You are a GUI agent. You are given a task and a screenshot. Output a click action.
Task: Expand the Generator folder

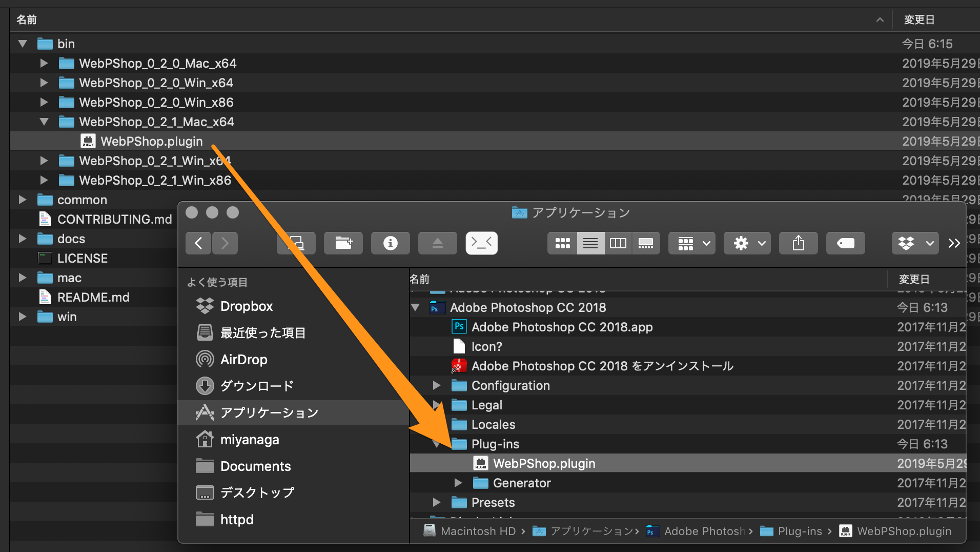458,483
